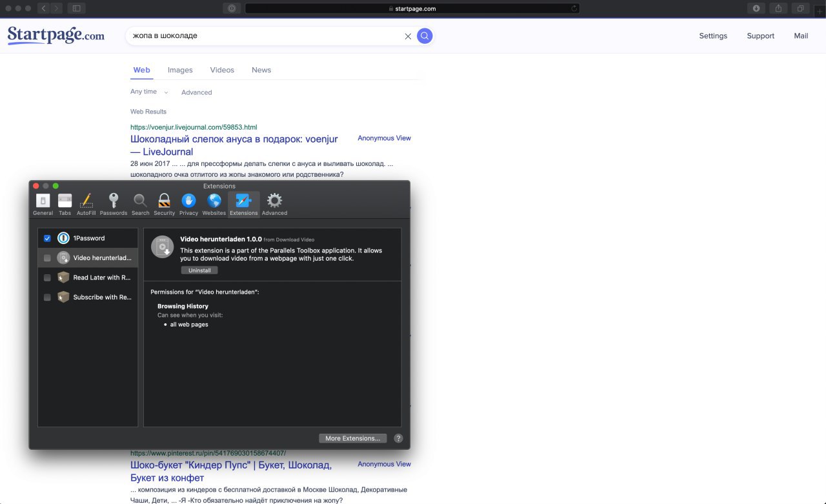
Task: Toggle Safari sidebar button
Action: pos(76,8)
